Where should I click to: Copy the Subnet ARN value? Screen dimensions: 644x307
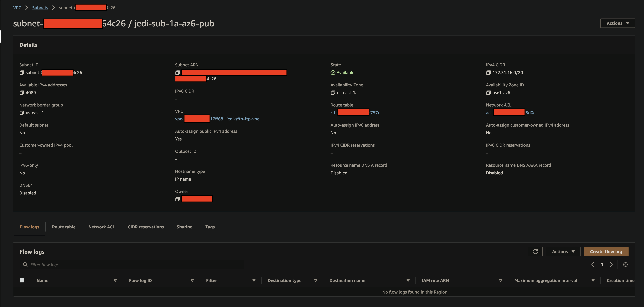pos(178,73)
